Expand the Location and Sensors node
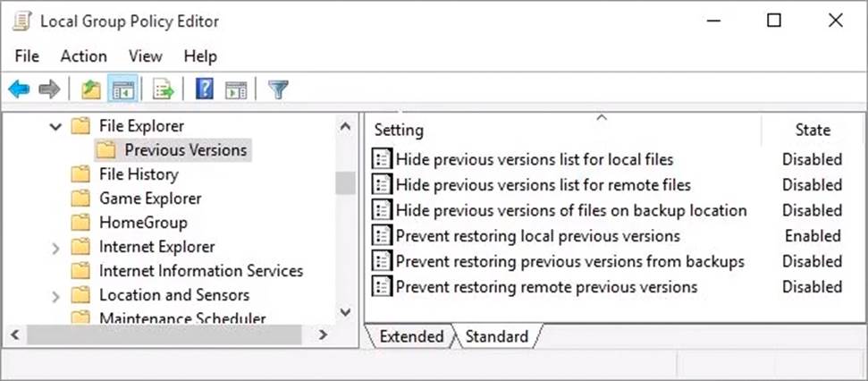The height and width of the screenshot is (381, 868). click(56, 296)
